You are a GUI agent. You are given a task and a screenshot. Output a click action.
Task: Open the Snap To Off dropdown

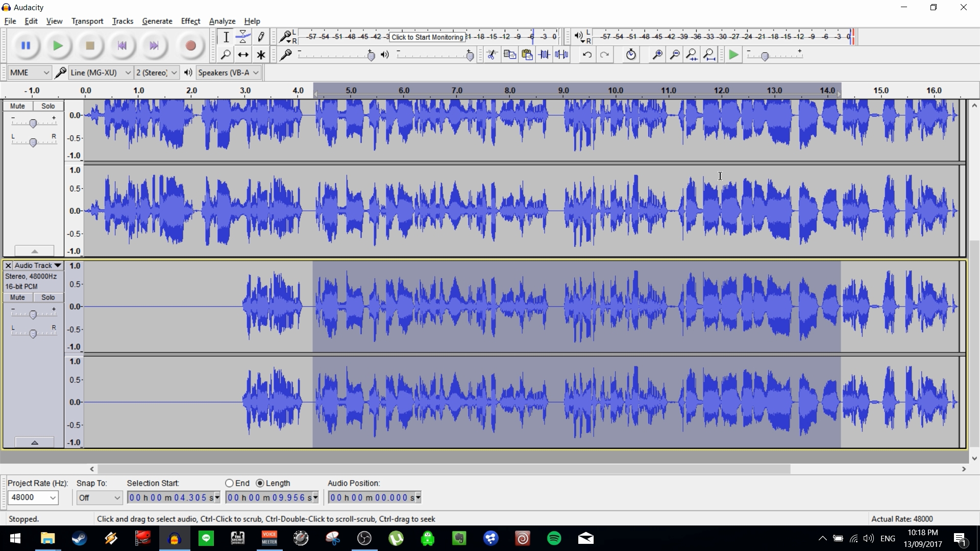pos(100,497)
